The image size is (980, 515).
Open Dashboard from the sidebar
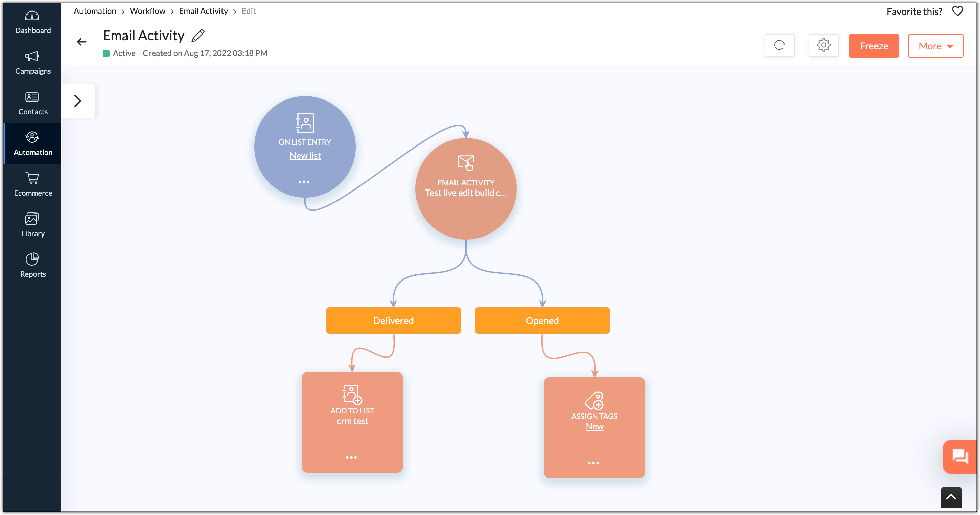pos(33,22)
